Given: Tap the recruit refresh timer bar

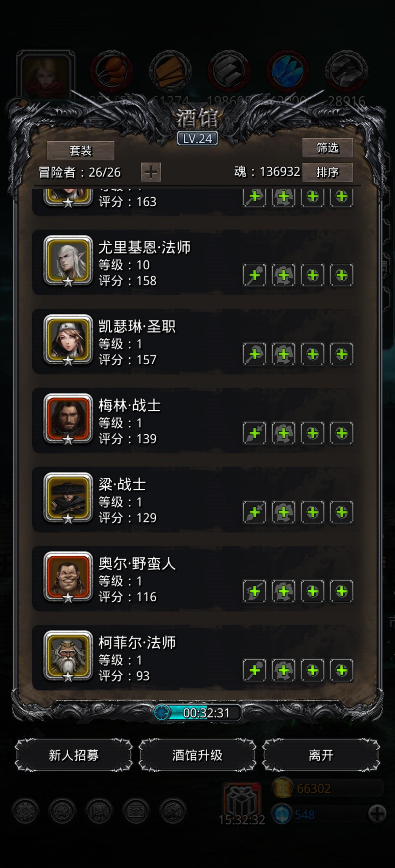Looking at the screenshot, I should tap(197, 713).
